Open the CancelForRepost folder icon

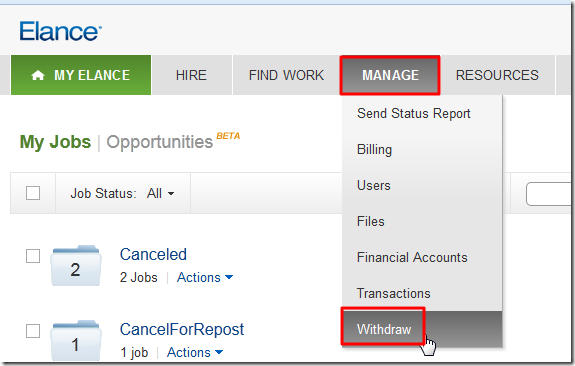coord(76,341)
